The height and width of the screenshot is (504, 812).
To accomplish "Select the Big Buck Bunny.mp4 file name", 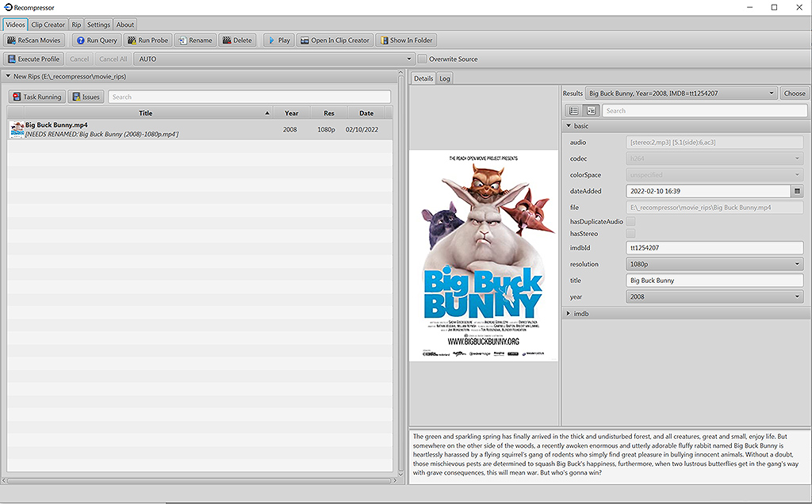I will pos(56,124).
